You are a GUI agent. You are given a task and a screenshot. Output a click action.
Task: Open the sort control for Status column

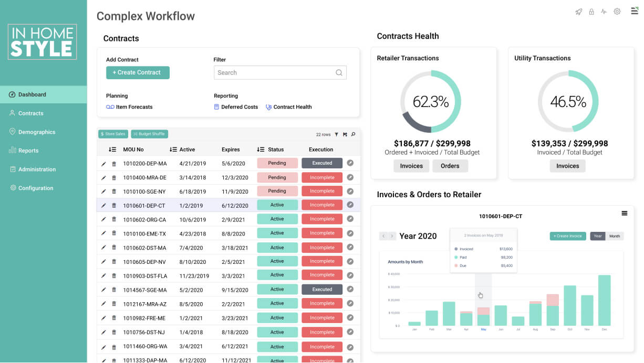point(261,150)
